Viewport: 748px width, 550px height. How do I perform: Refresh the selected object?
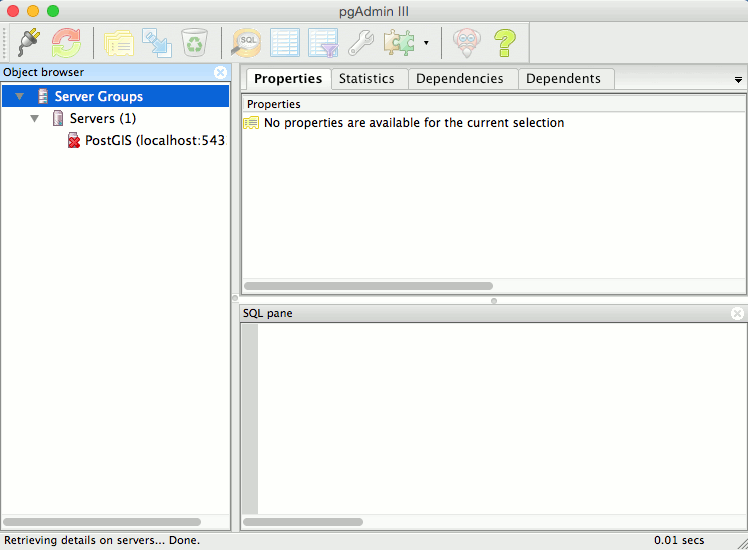(x=66, y=42)
